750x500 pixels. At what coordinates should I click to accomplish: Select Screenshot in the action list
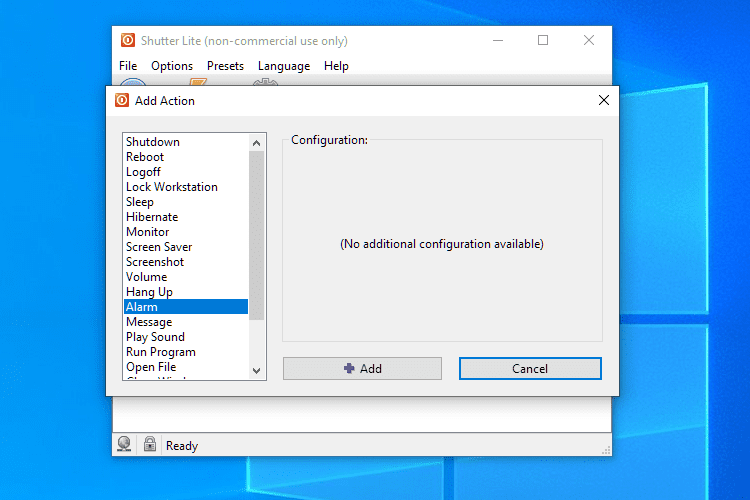click(x=186, y=262)
